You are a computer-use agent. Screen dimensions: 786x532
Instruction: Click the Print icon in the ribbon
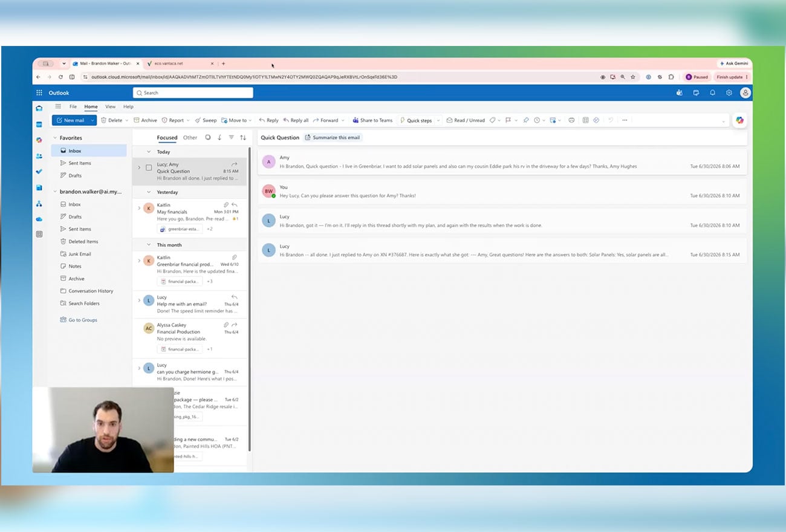pos(571,120)
